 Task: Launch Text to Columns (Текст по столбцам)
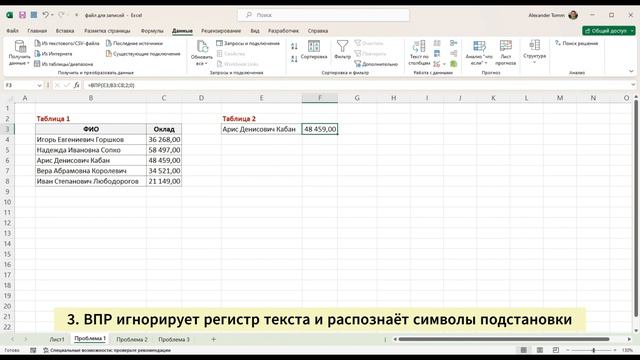(419, 53)
